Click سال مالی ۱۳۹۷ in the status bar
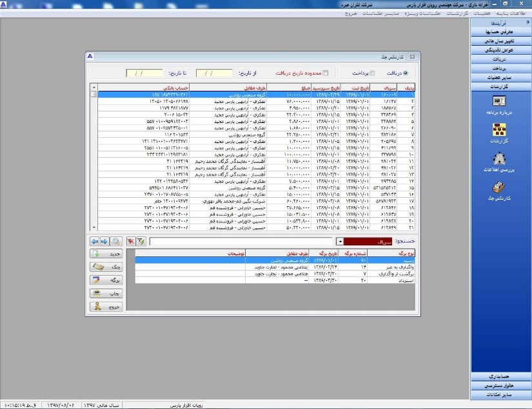The height and width of the screenshot is (409, 532). pos(101,405)
